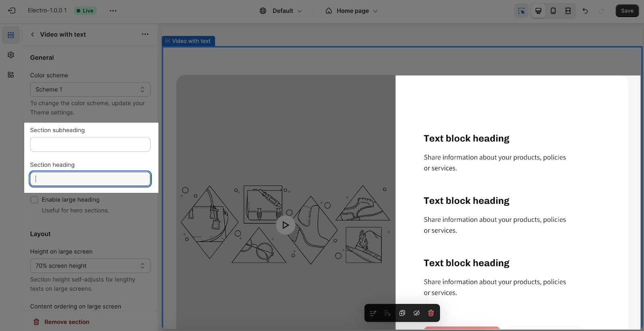Select the first Text block heading
The height and width of the screenshot is (331, 644).
pos(466,139)
